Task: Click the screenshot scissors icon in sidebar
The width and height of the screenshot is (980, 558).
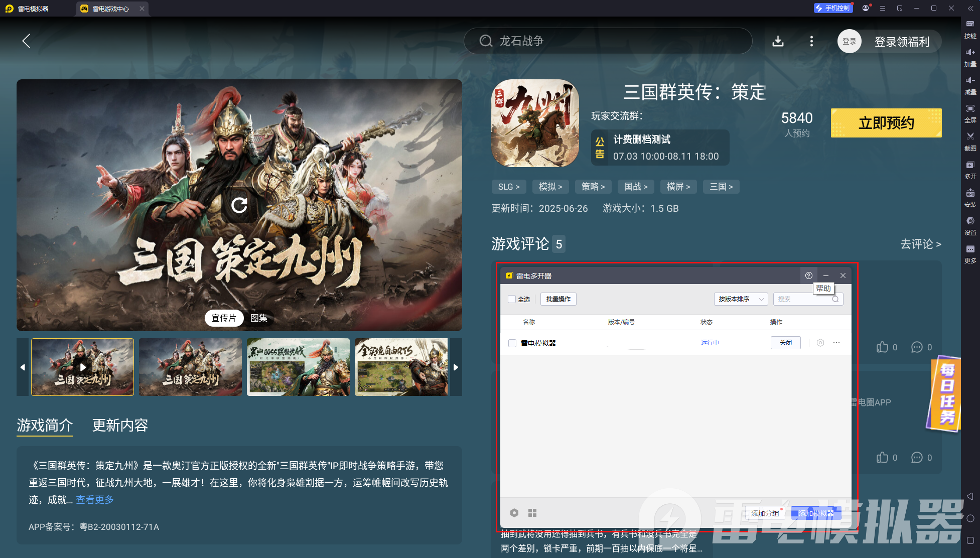Action: (970, 136)
